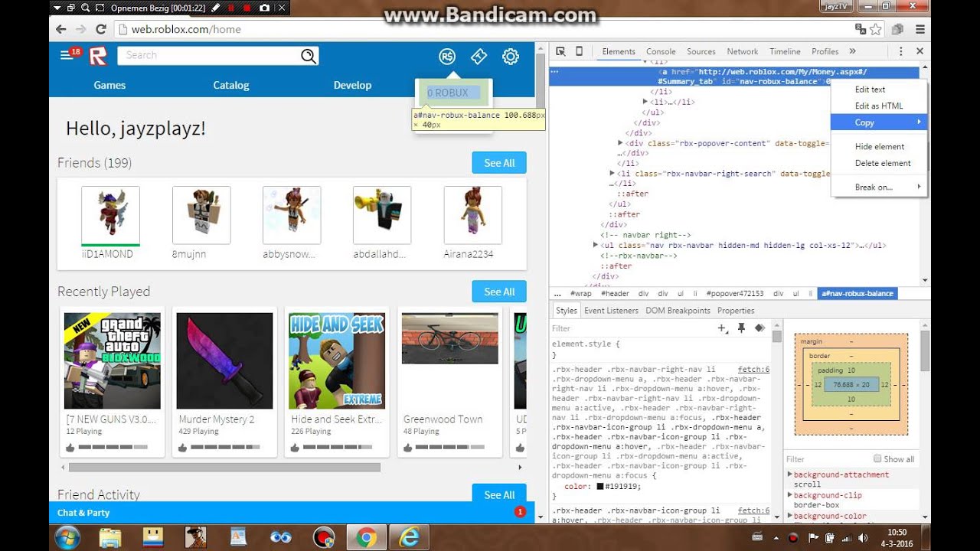Expand the background-clip computed property

click(790, 495)
